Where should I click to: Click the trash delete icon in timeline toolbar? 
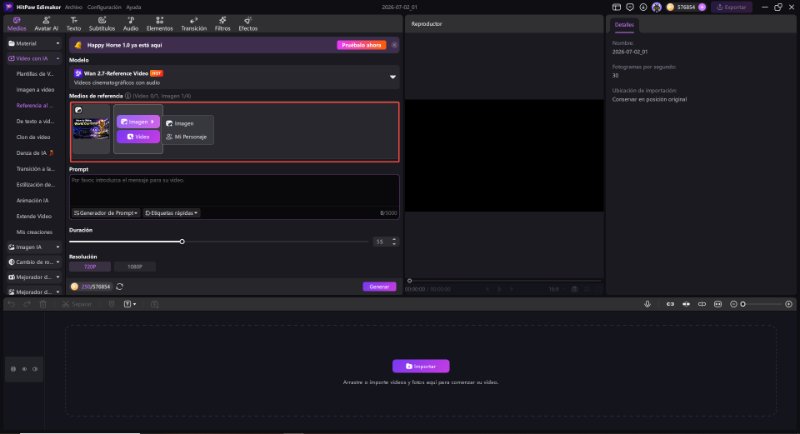pyautogui.click(x=43, y=304)
